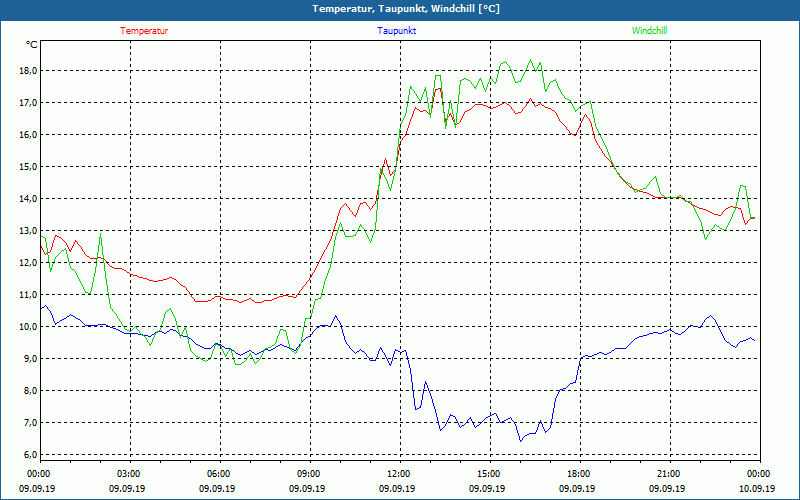Click the '03:00' time label
Viewport: 800px width, 500px height.
click(x=130, y=474)
